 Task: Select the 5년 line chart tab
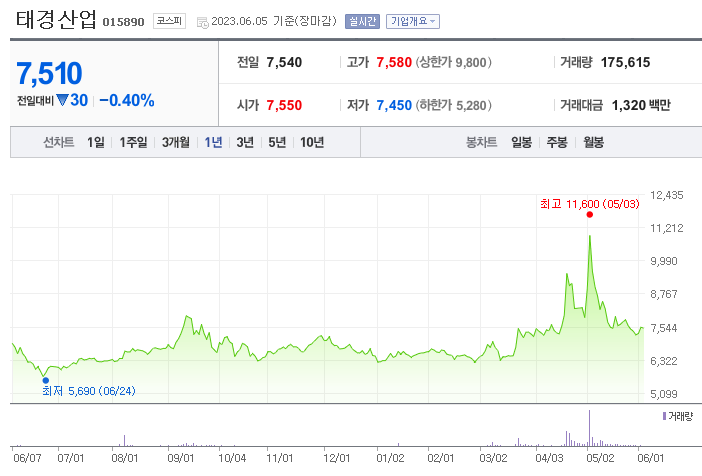click(277, 142)
